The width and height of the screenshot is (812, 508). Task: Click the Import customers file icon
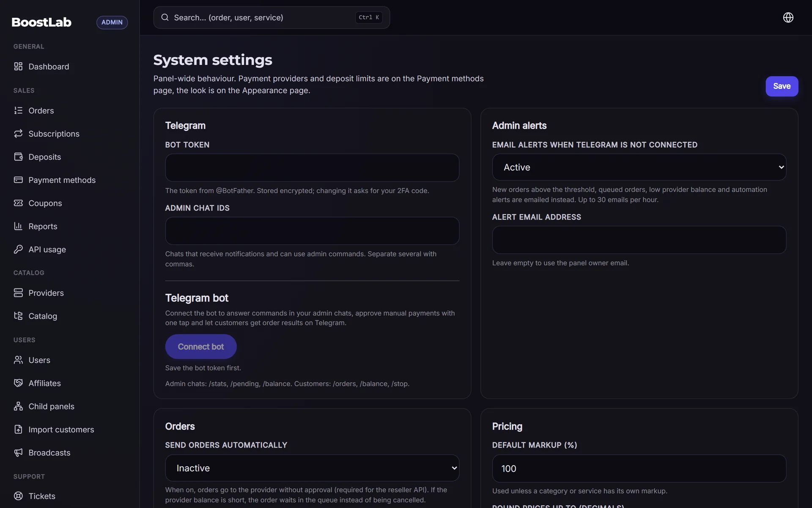tap(18, 429)
